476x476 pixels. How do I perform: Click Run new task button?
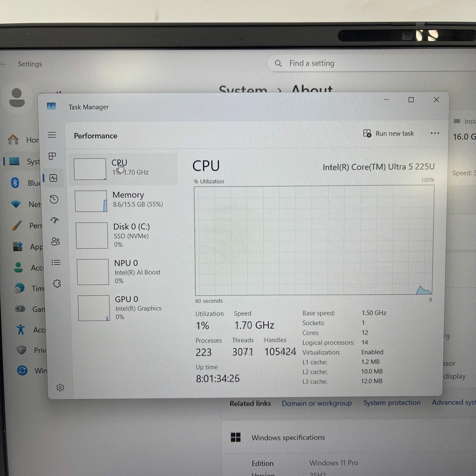pyautogui.click(x=389, y=133)
